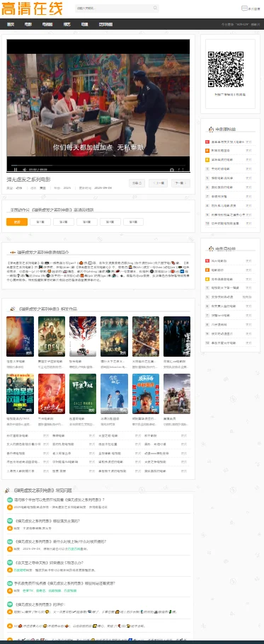Open the EDEN movie poster thumbnail
Screen dimensions: 264x644
52,336
